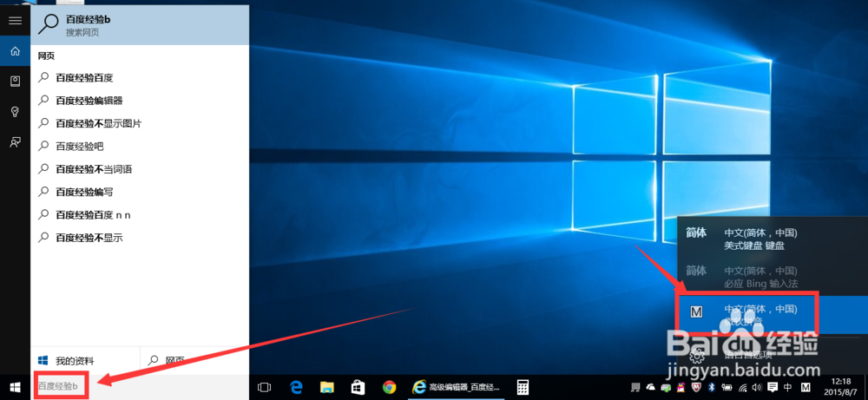Click the safely remove hardware tray icon
This screenshot has height=400, width=868.
point(666,388)
